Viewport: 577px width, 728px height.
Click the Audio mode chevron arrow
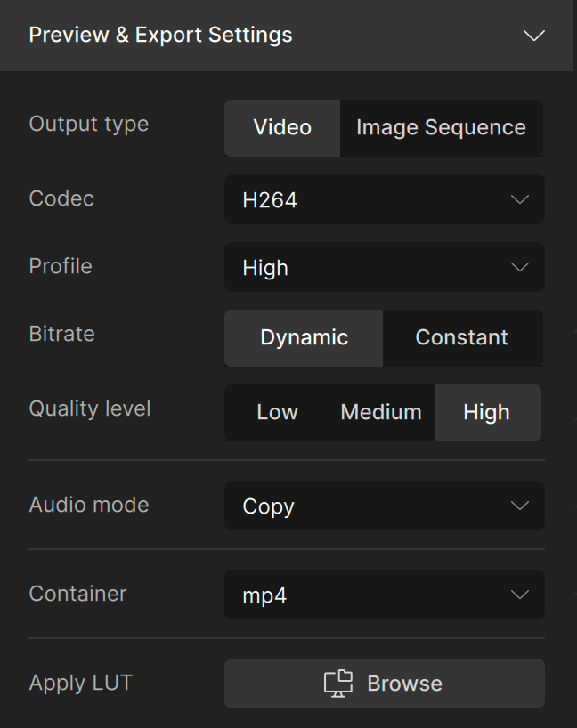click(x=520, y=506)
